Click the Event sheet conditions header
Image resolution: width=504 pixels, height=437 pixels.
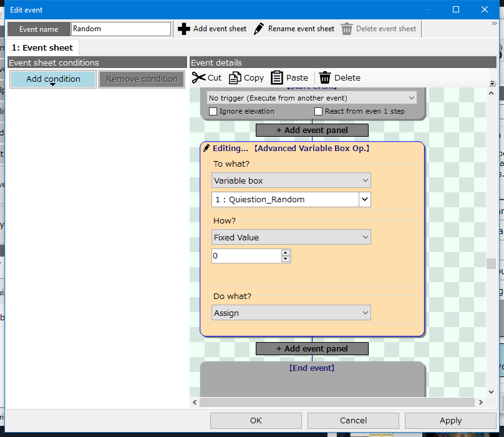(x=97, y=62)
